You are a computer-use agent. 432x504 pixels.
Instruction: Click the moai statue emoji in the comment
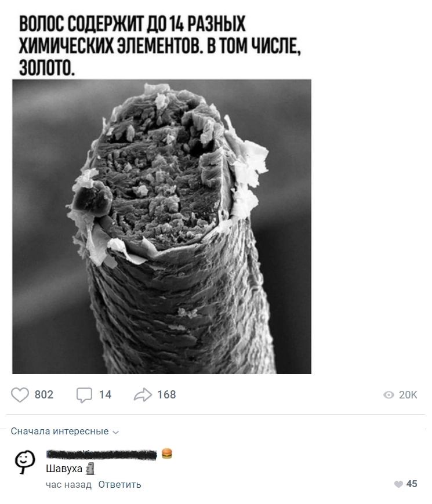90,469
